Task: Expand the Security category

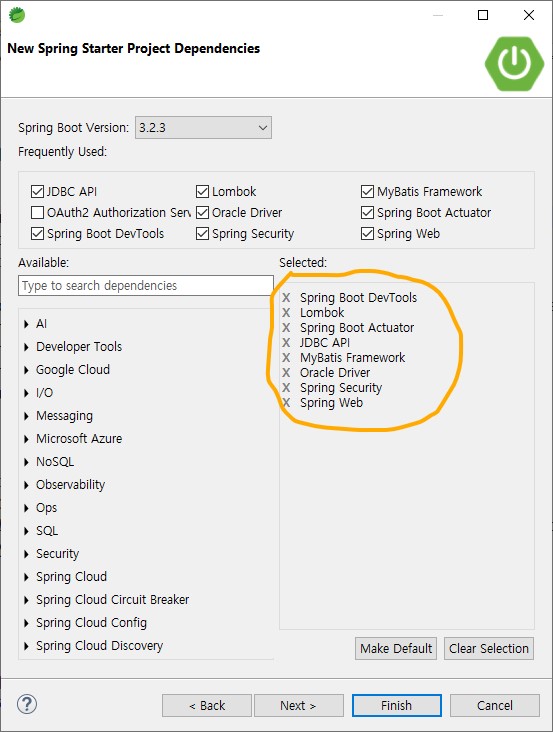Action: [x=26, y=554]
